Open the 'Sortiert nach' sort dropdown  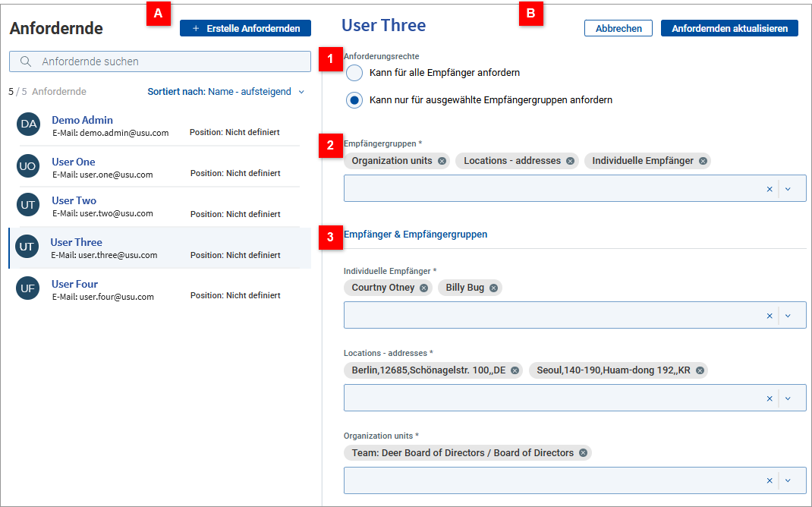(x=226, y=92)
